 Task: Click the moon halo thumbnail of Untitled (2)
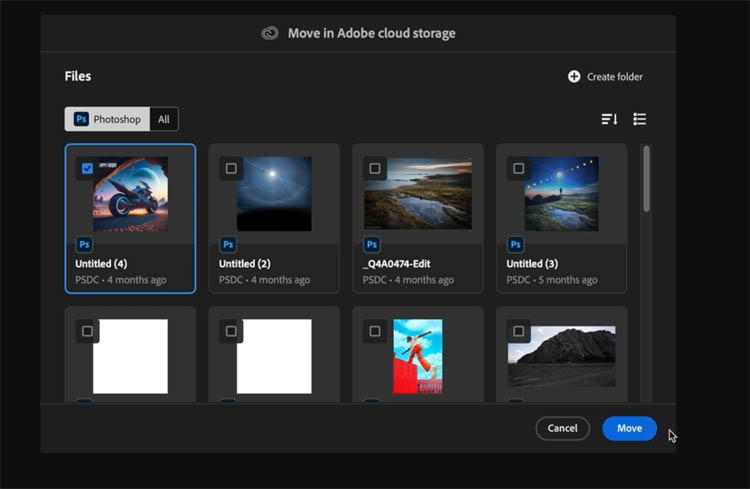click(x=274, y=194)
